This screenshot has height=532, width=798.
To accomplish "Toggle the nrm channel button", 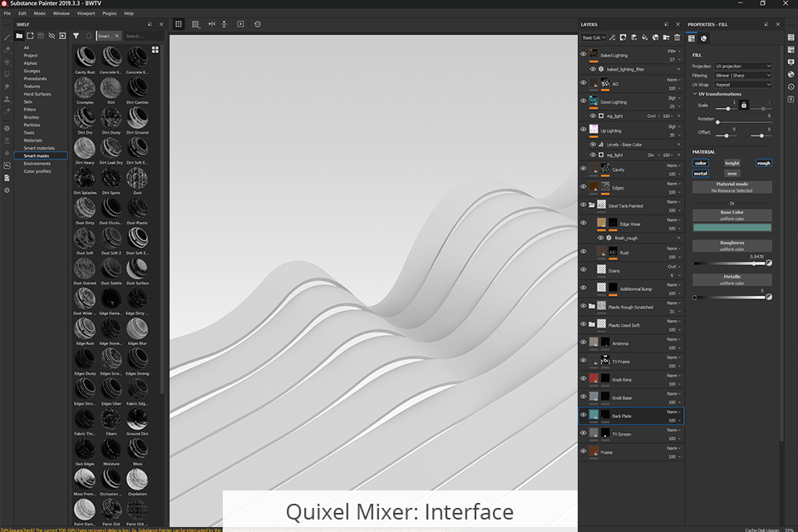I will 731,173.
